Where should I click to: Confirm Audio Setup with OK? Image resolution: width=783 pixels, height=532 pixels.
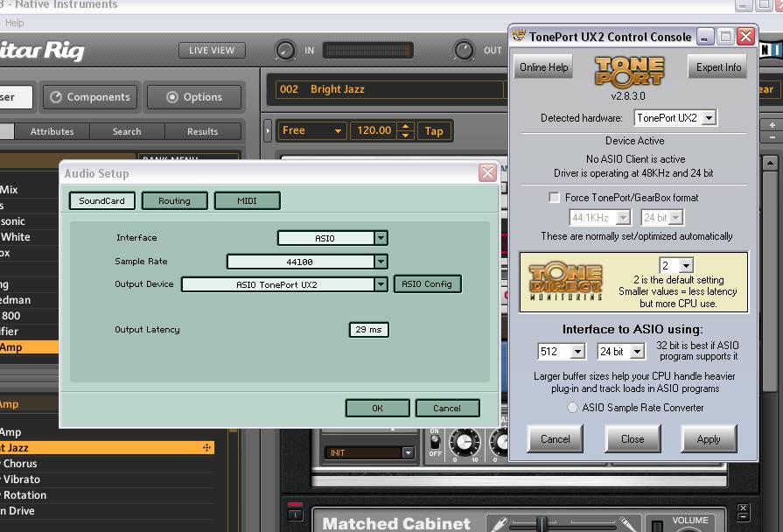click(x=378, y=408)
